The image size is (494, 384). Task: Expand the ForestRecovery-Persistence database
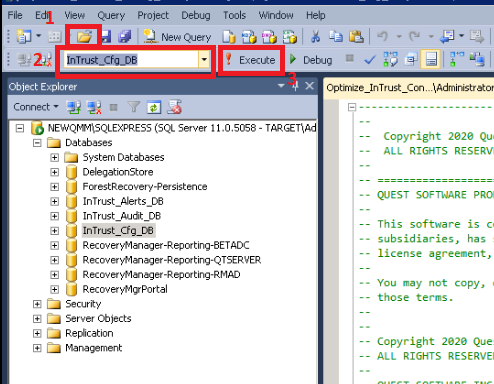coord(54,187)
